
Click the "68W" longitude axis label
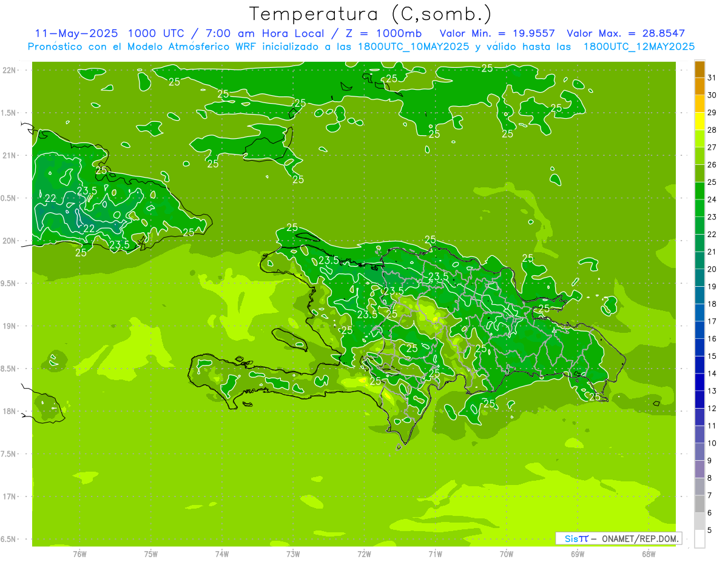[649, 553]
